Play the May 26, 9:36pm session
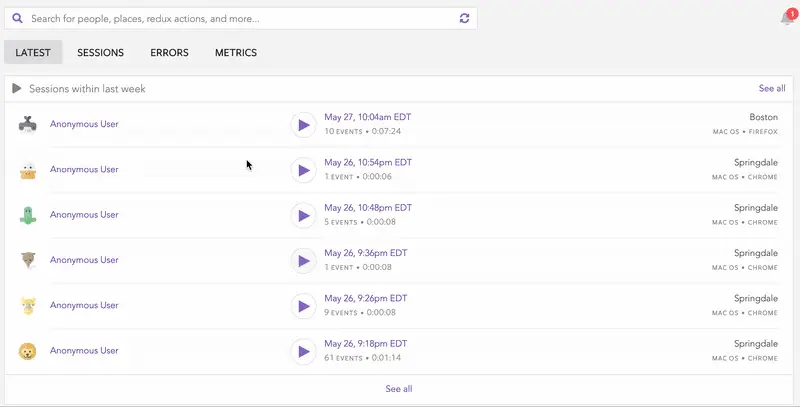This screenshot has width=800, height=407. click(x=303, y=261)
